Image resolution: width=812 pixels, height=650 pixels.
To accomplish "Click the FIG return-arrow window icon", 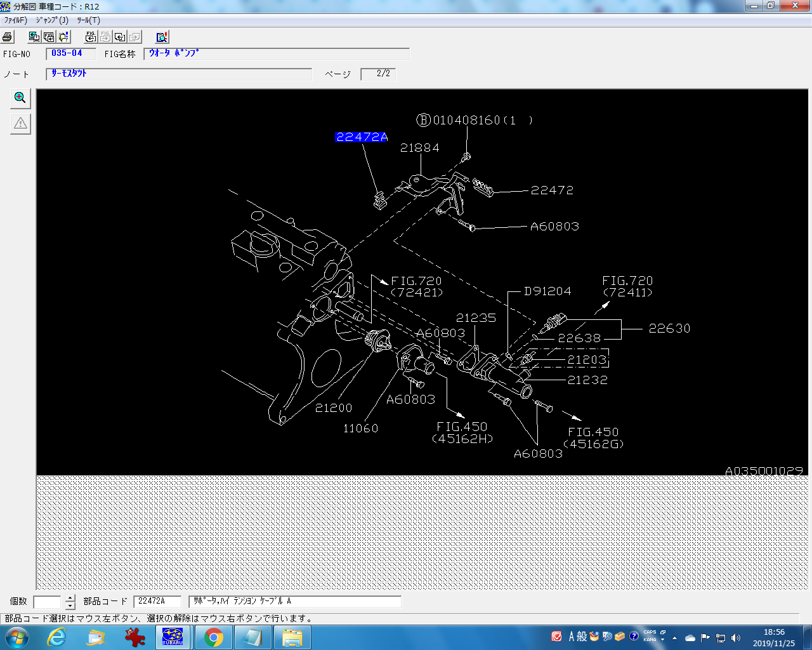I will (x=49, y=37).
